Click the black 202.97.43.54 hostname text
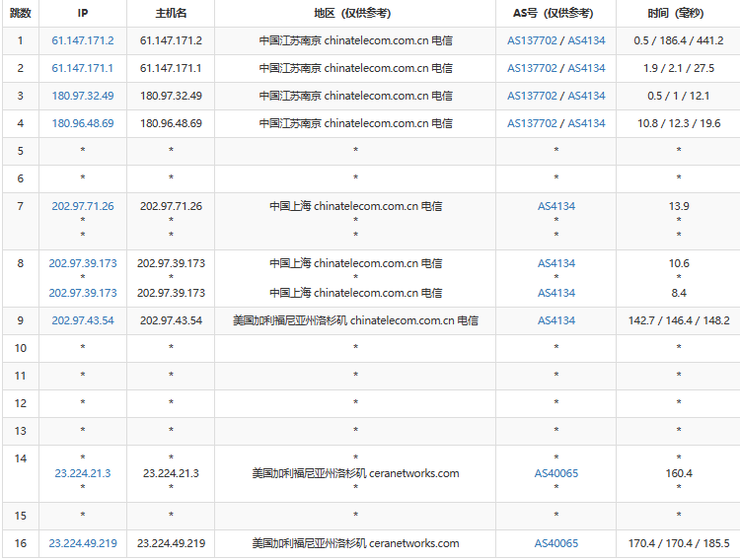This screenshot has height=560, width=740. point(171,320)
